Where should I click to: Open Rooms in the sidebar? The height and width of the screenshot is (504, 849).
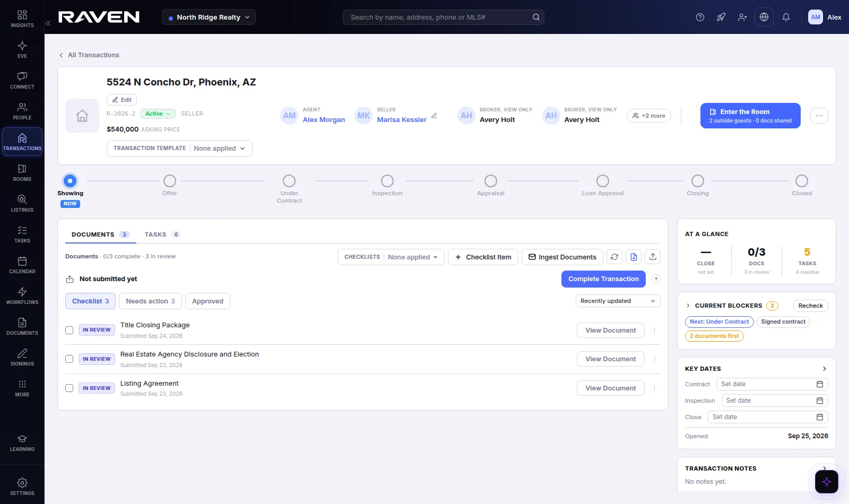point(22,172)
